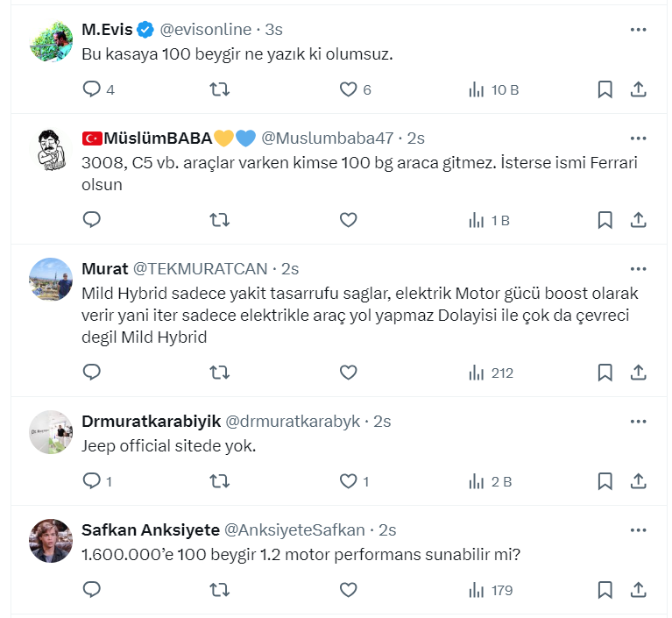The height and width of the screenshot is (618, 672).
Task: Open more options for M.Evis's tweet
Action: (639, 30)
